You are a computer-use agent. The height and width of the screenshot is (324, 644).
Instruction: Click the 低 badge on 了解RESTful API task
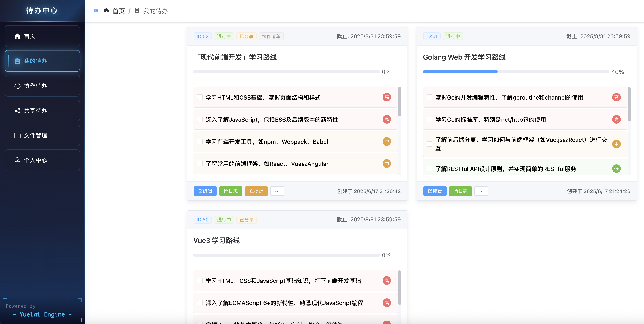pos(616,169)
